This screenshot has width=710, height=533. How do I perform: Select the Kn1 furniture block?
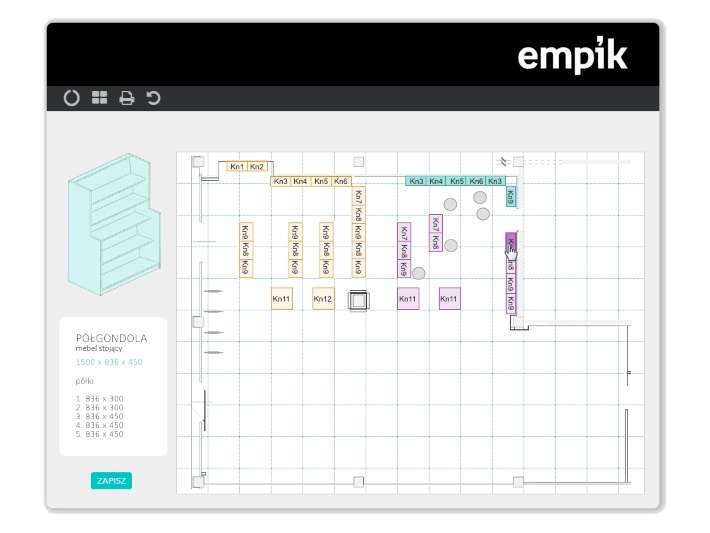[237, 167]
